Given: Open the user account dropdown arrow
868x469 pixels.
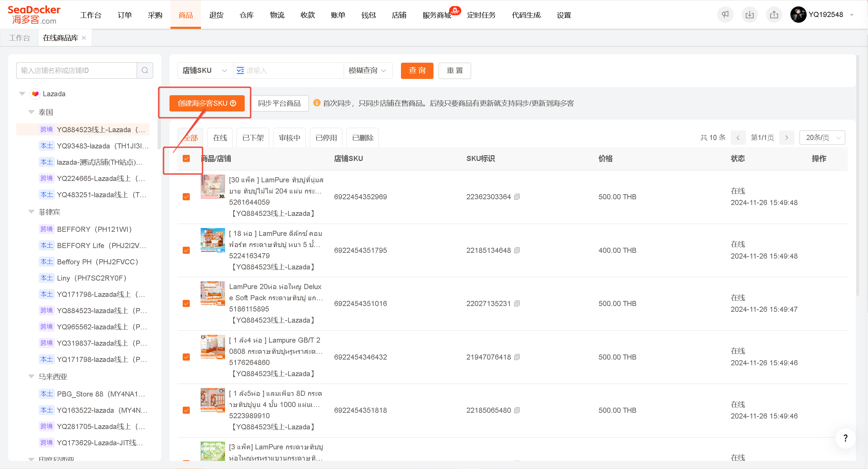Looking at the screenshot, I should (852, 15).
